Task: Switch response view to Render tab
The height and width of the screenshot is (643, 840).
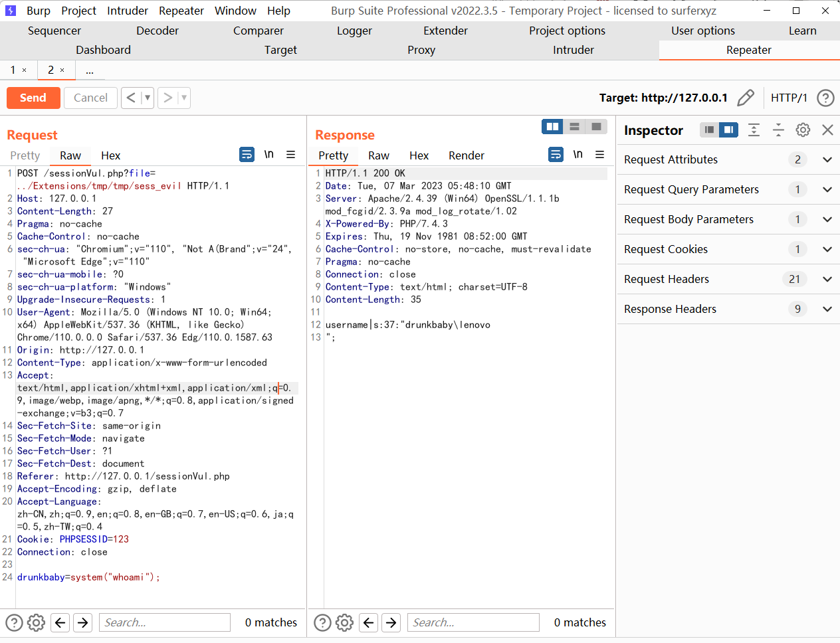Action: tap(466, 155)
